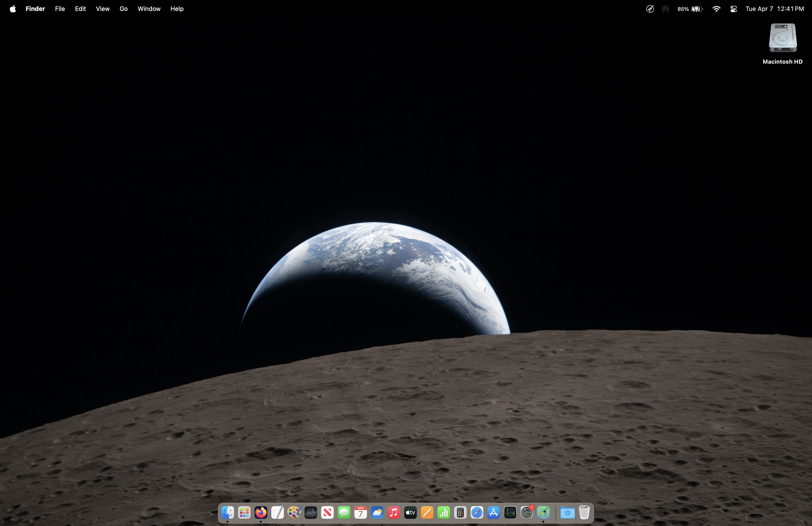Open the View menu

click(x=103, y=9)
